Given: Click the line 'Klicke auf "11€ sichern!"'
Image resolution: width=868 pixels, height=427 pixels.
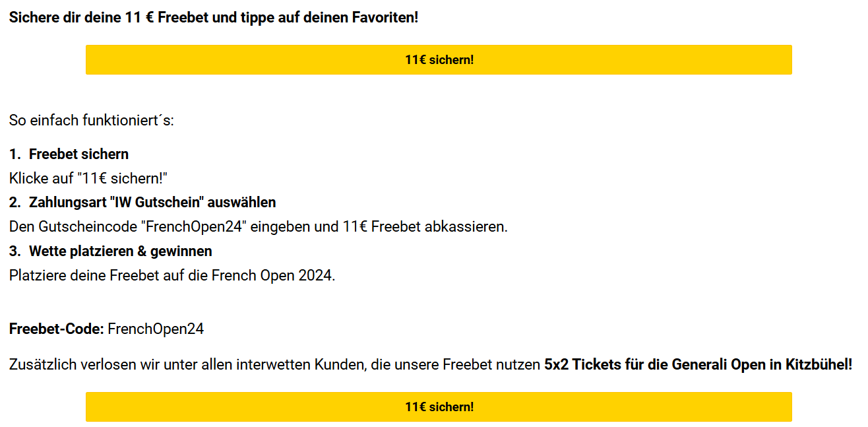Looking at the screenshot, I should [88, 178].
